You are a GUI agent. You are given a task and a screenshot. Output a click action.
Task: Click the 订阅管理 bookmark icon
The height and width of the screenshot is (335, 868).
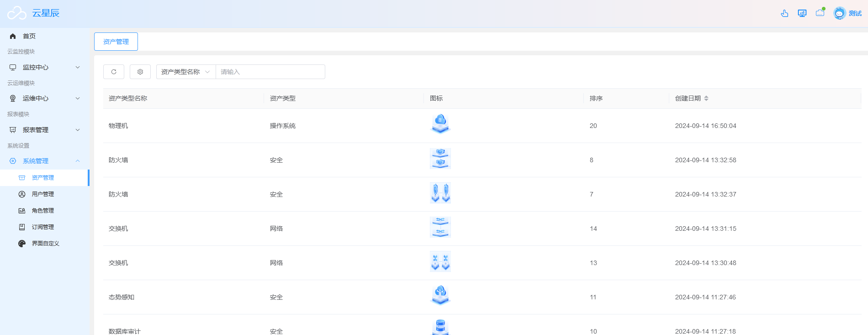click(x=22, y=227)
